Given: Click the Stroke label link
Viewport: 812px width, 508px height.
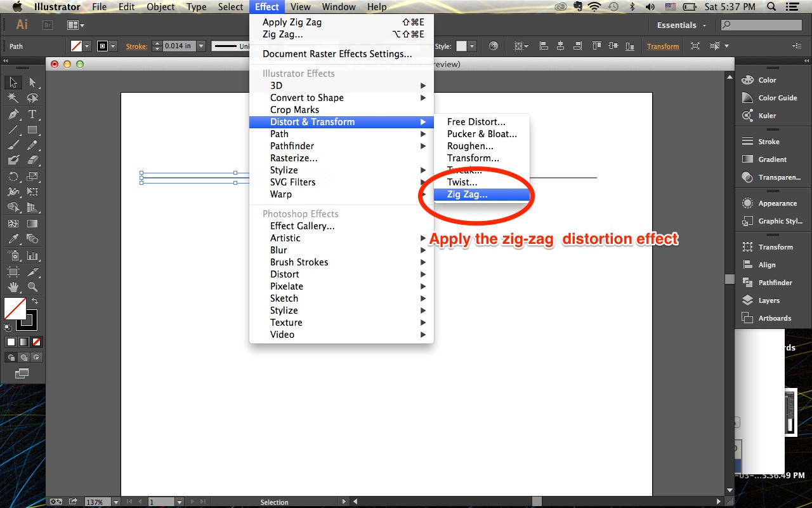Looking at the screenshot, I should pyautogui.click(x=136, y=46).
